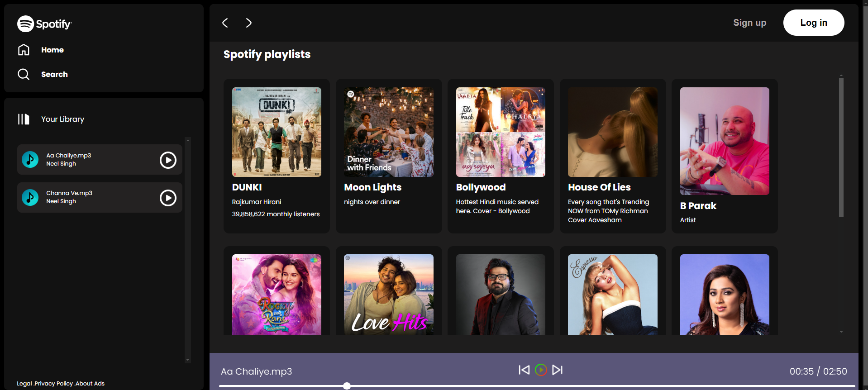Open the Privacy Policy footer link
The image size is (868, 390).
coord(53,383)
